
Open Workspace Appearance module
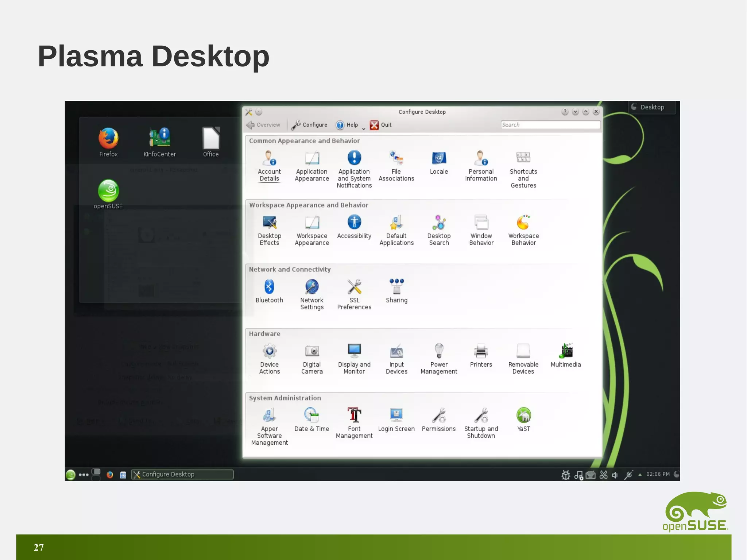pyautogui.click(x=312, y=230)
